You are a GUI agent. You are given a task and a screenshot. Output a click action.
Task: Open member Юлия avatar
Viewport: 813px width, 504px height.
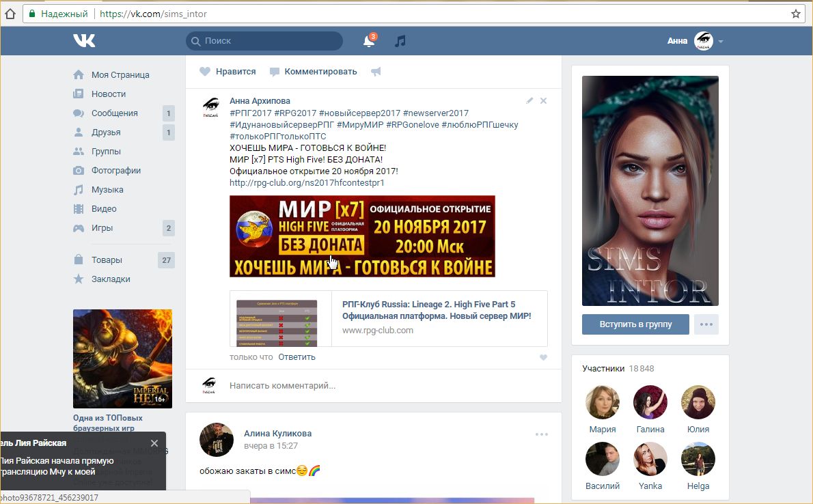698,402
